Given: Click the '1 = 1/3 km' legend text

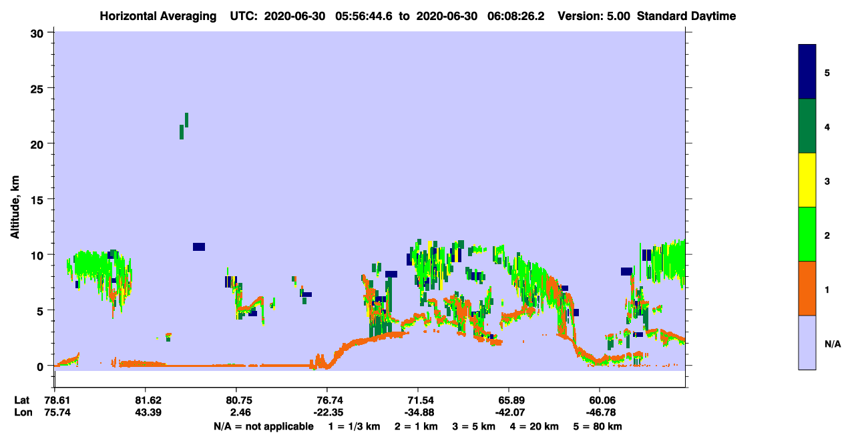Looking at the screenshot, I should [x=355, y=426].
